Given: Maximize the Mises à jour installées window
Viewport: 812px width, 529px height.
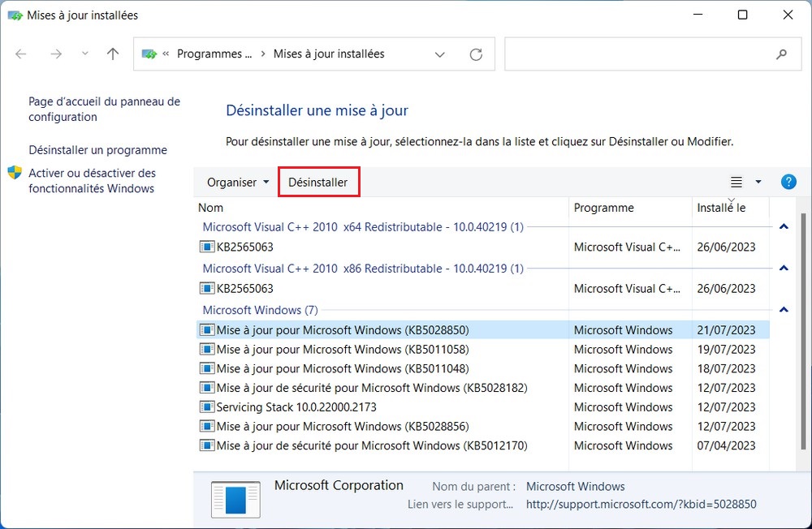Looking at the screenshot, I should [742, 15].
